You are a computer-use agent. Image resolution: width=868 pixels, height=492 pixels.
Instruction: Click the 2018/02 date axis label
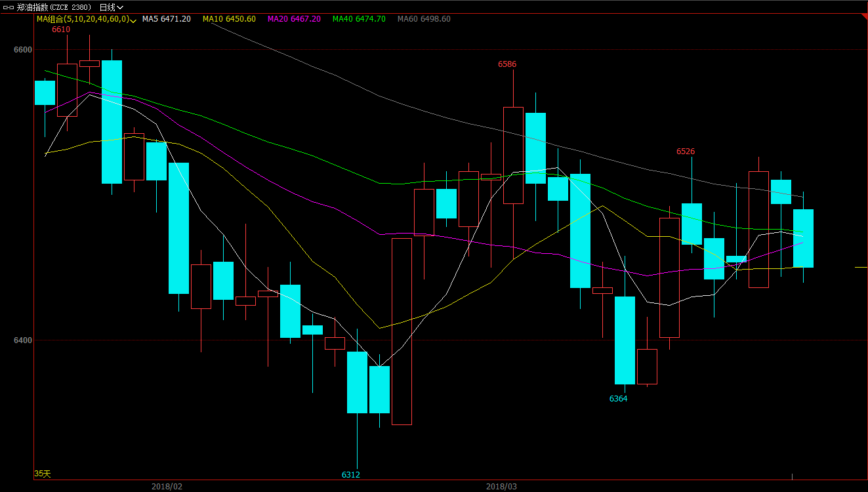pyautogui.click(x=167, y=487)
